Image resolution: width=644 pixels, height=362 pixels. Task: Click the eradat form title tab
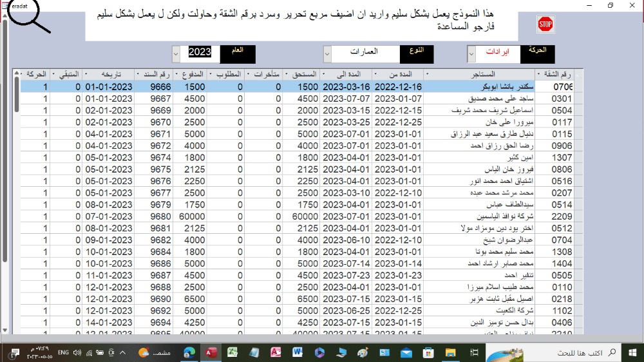[x=19, y=6]
